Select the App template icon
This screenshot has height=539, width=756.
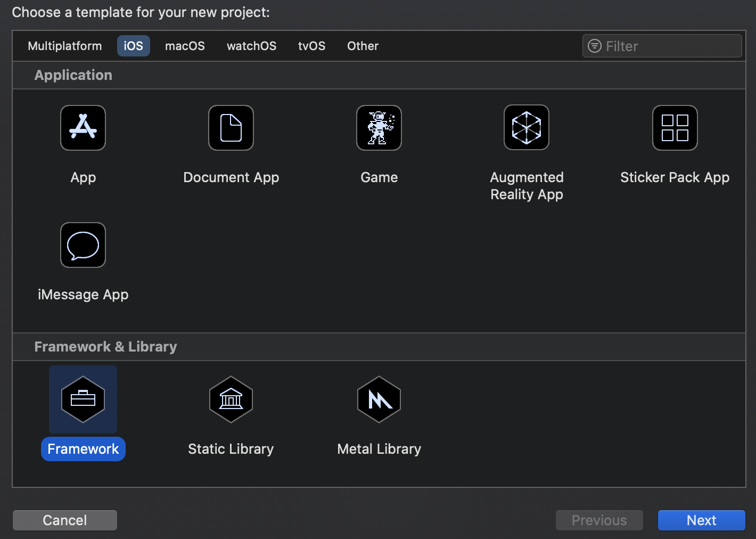point(83,128)
